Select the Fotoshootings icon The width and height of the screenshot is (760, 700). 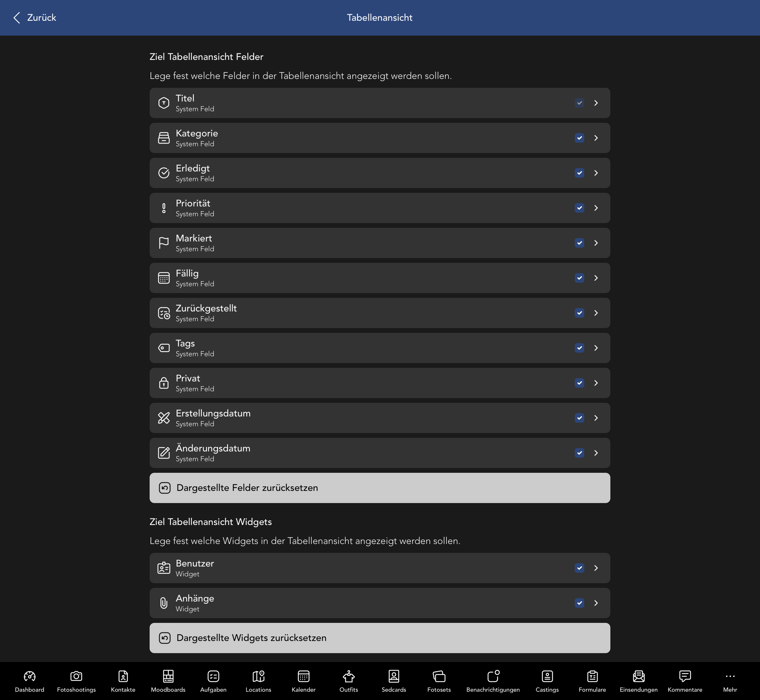[76, 680]
